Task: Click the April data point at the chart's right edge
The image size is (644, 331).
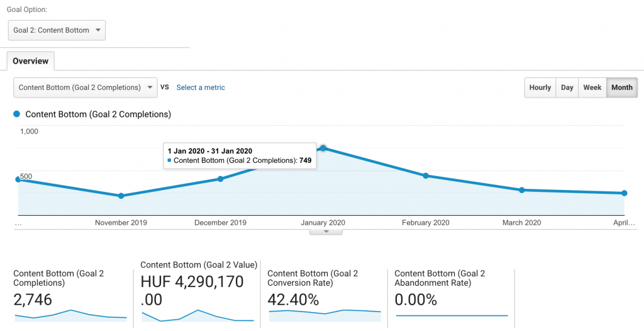Action: click(x=624, y=193)
